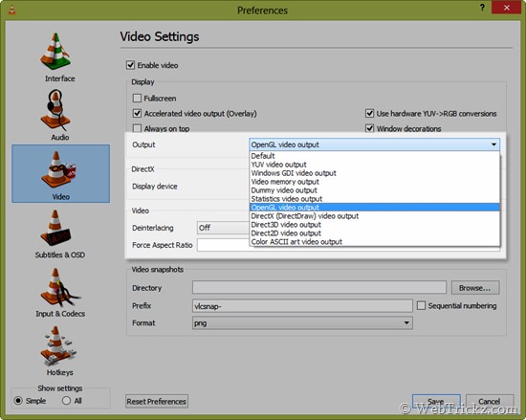Toggle Use hardware YUV->RGB conversions checkbox
Screen dimensions: 526x420
(369, 114)
